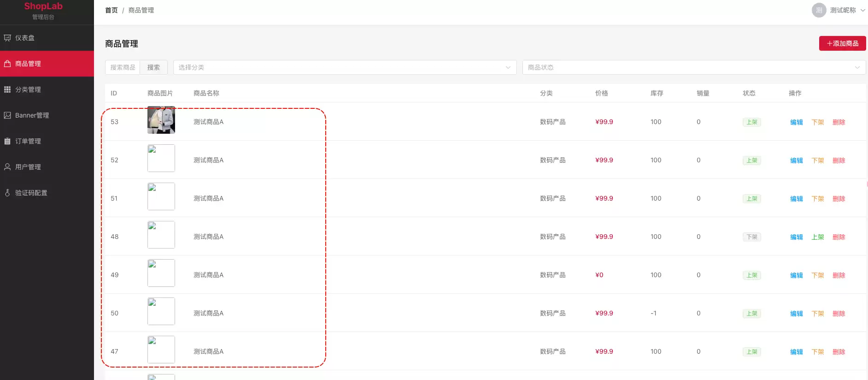Click 下架 for product ID 53
The height and width of the screenshot is (380, 868).
coord(818,122)
